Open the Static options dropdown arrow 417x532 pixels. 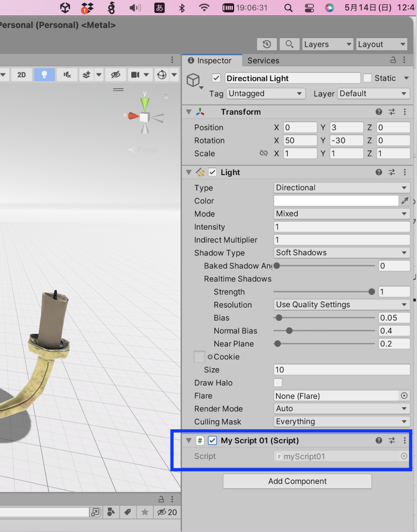click(406, 78)
